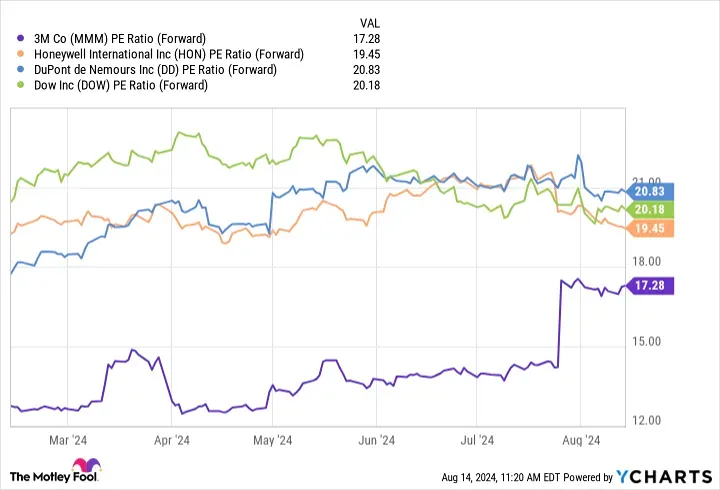Click the Aug '24 x-axis label
The image size is (720, 490).
coord(581,438)
